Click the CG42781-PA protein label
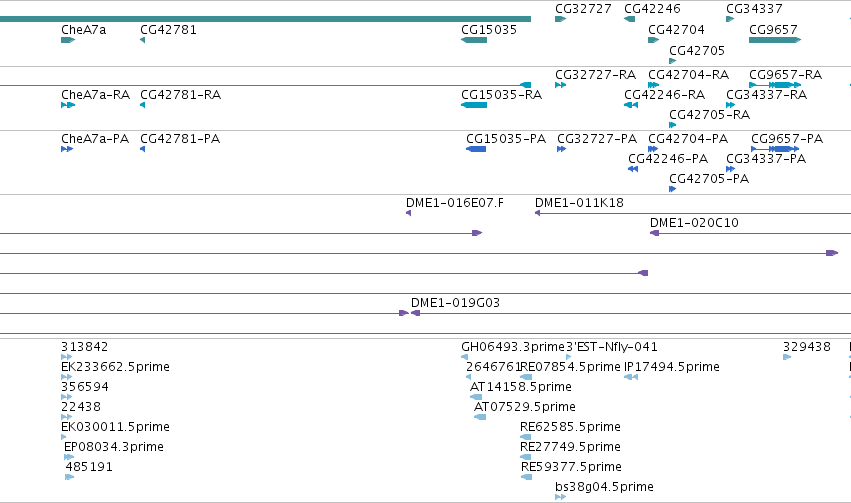The image size is (851, 503). tap(180, 139)
